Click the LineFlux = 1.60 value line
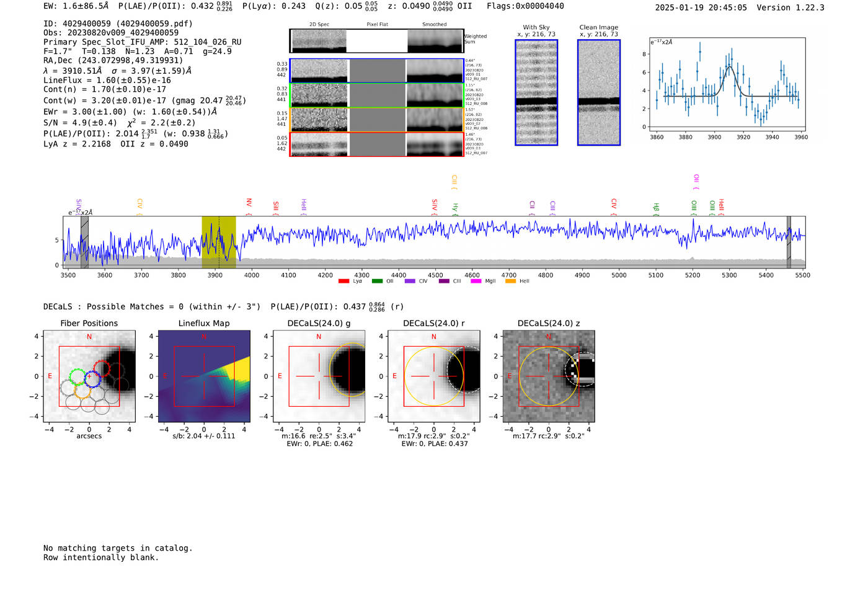This screenshot has height=591, width=868. [107, 80]
